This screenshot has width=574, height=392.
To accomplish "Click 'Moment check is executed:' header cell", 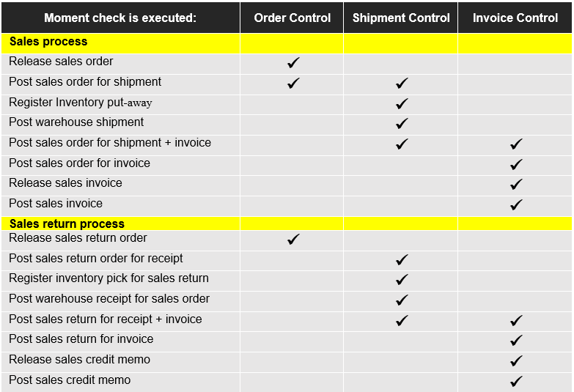I will 120,18.
